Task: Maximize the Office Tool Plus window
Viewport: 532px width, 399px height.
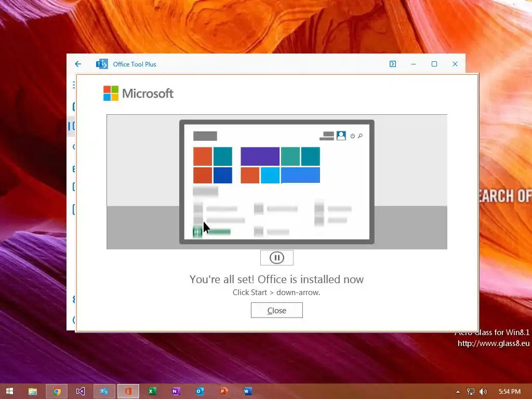Action: (434, 64)
